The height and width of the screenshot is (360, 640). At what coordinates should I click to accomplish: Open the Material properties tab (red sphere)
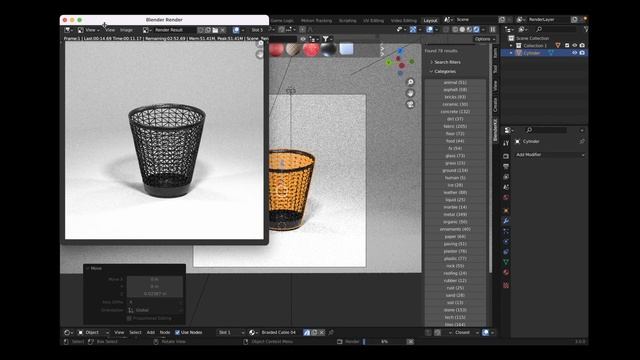click(506, 272)
